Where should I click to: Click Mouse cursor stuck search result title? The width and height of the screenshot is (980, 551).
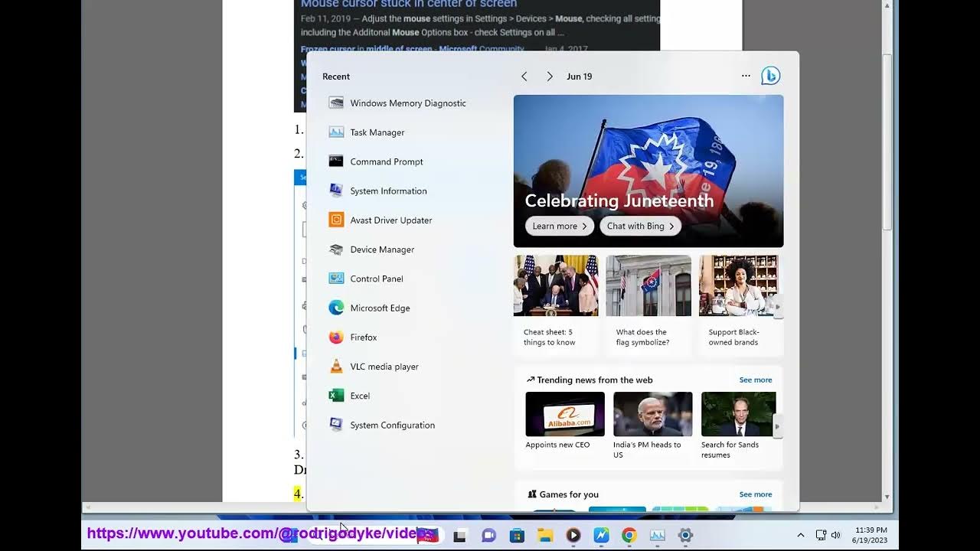point(409,4)
